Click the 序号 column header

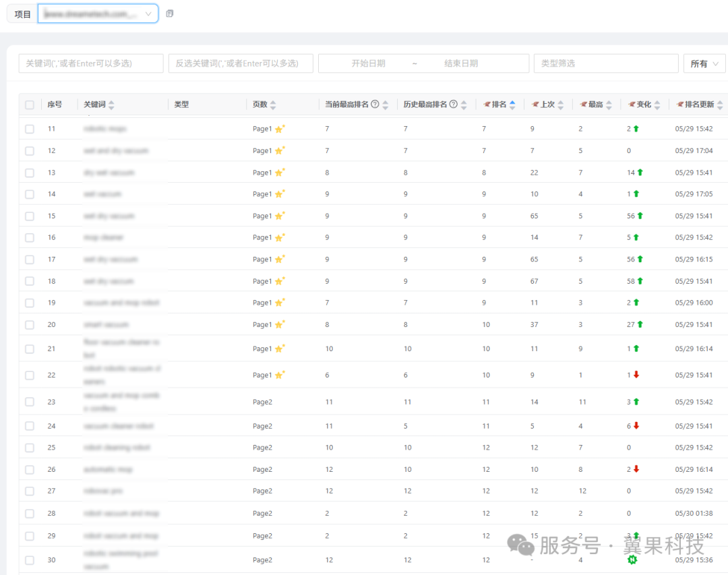(x=55, y=104)
